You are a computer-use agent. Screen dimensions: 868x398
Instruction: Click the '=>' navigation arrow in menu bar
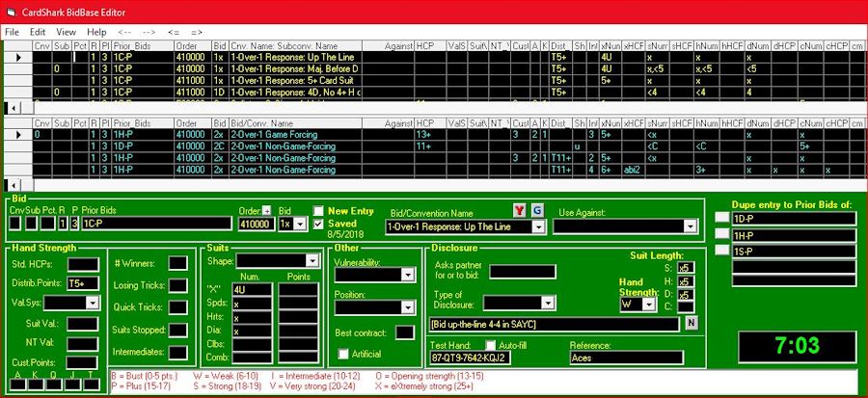[x=199, y=32]
